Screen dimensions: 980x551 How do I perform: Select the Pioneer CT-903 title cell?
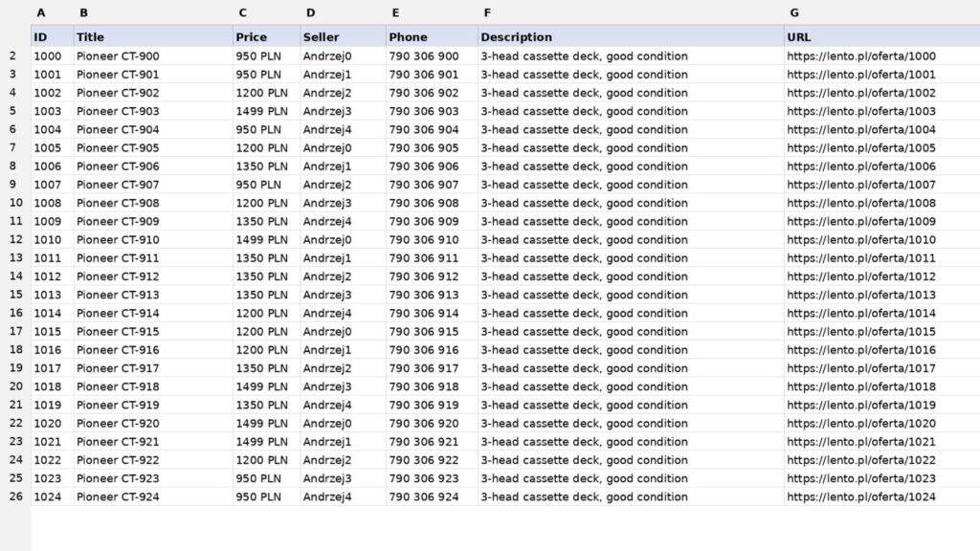pos(153,111)
